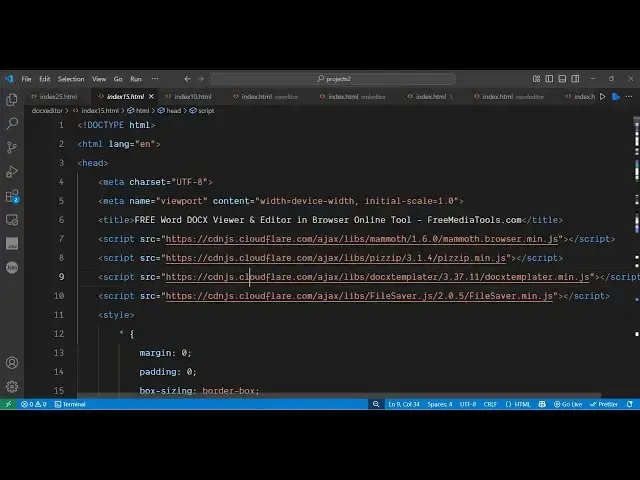Open the Run and Debug view

(x=12, y=171)
